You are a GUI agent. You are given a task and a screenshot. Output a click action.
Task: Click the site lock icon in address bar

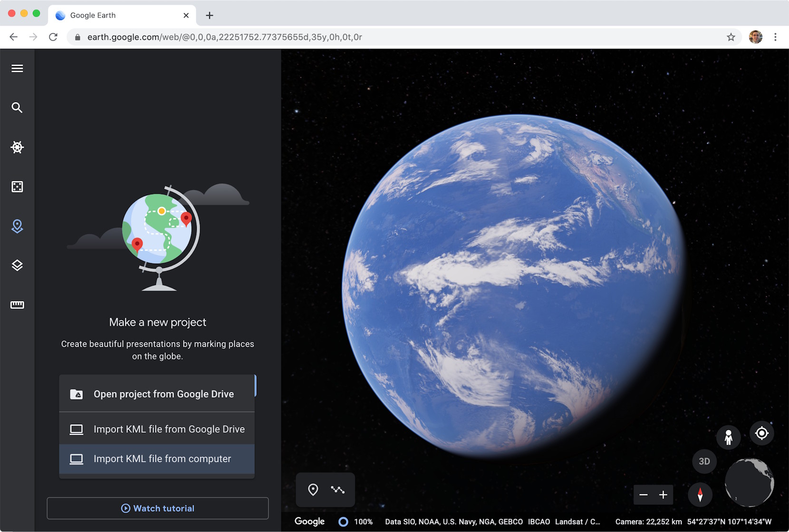coord(77,37)
